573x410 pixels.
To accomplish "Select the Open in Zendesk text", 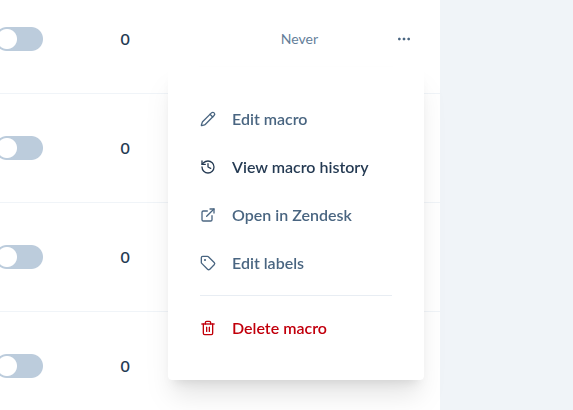I will click(292, 216).
